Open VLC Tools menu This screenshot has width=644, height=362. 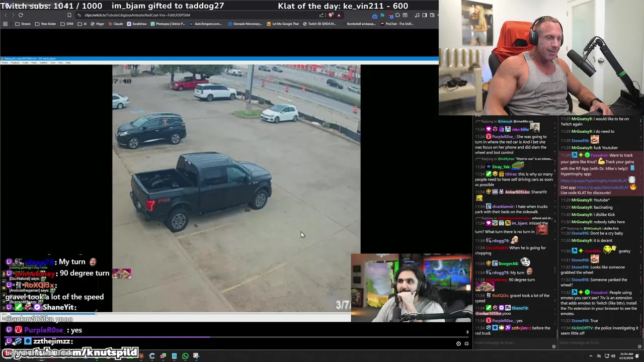pos(53,62)
